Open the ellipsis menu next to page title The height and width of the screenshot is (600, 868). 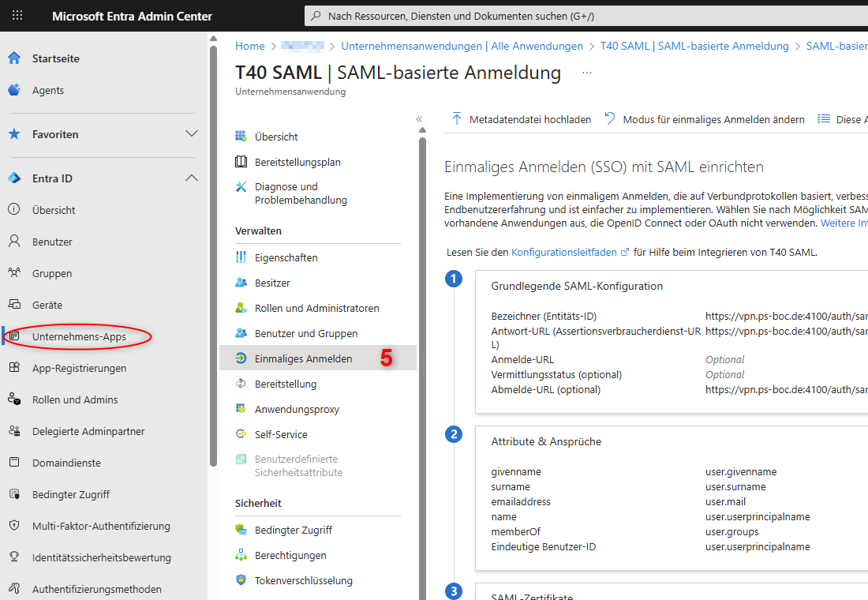pos(587,73)
